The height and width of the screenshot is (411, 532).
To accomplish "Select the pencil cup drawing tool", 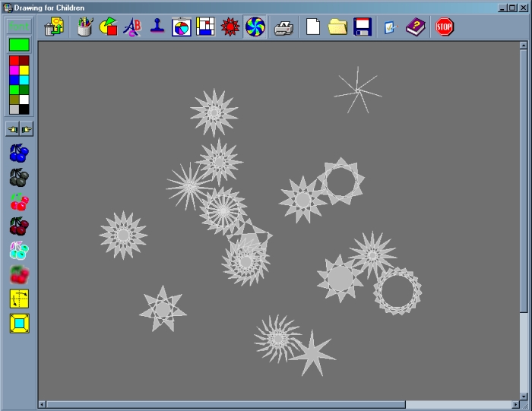I will (x=85, y=27).
